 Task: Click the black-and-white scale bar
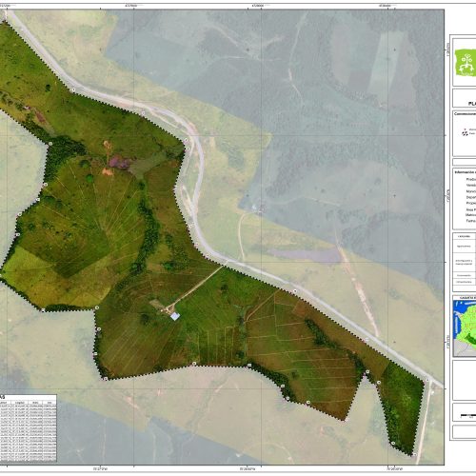[x=468, y=415]
